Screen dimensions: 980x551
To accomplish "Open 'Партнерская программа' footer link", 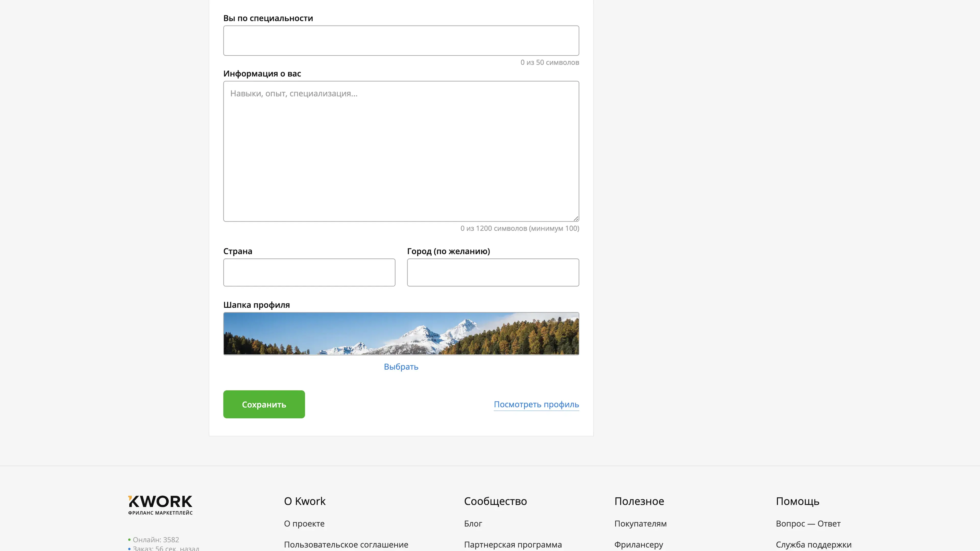I will (x=512, y=545).
